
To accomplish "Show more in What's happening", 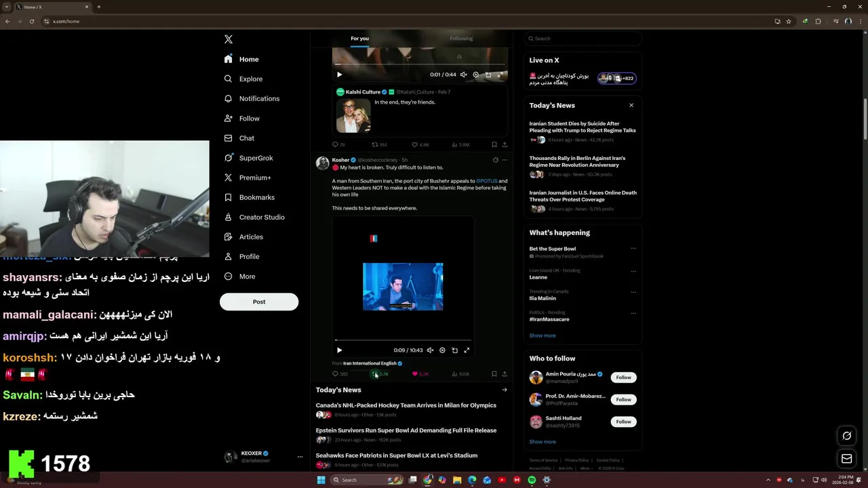I will click(542, 335).
